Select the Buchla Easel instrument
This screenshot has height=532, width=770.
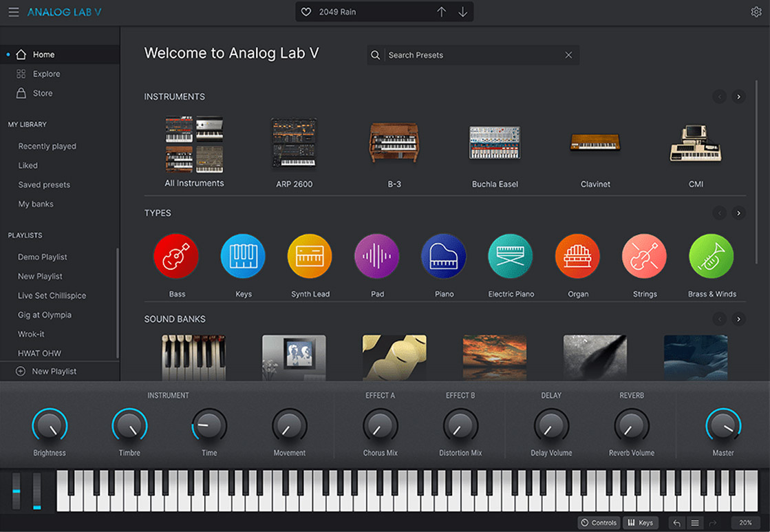point(495,156)
